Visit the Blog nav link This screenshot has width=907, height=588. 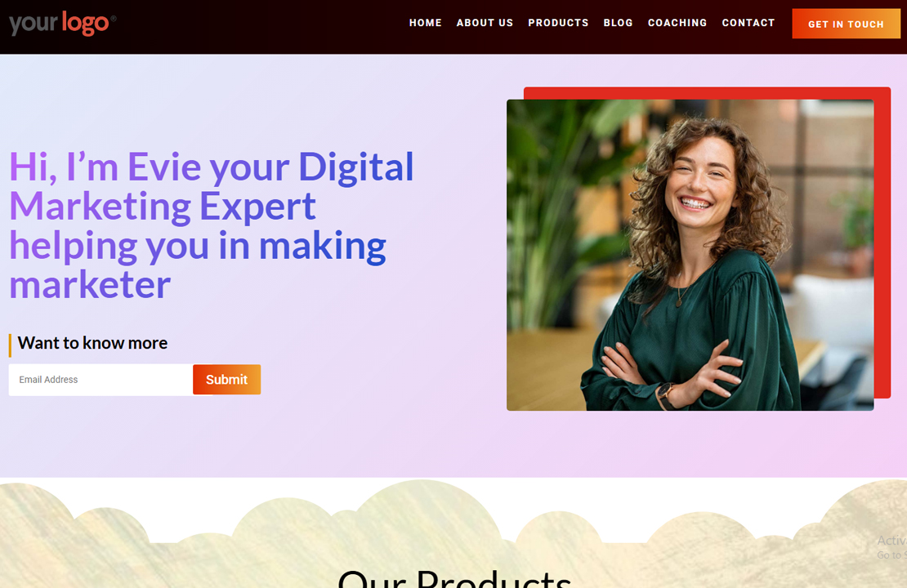(x=618, y=23)
